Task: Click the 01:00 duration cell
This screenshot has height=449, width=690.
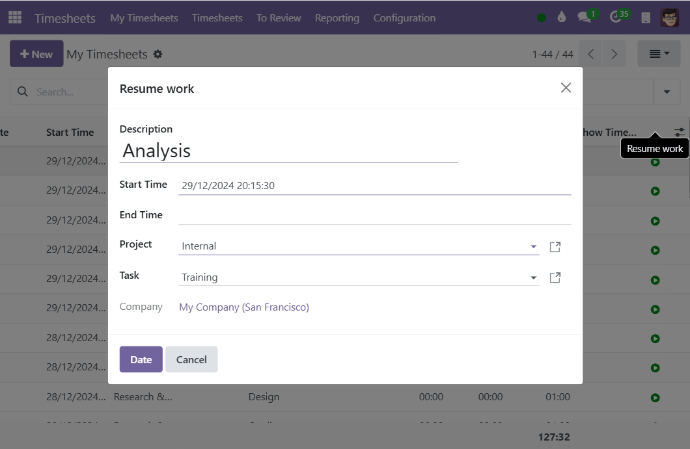Action: (x=558, y=397)
